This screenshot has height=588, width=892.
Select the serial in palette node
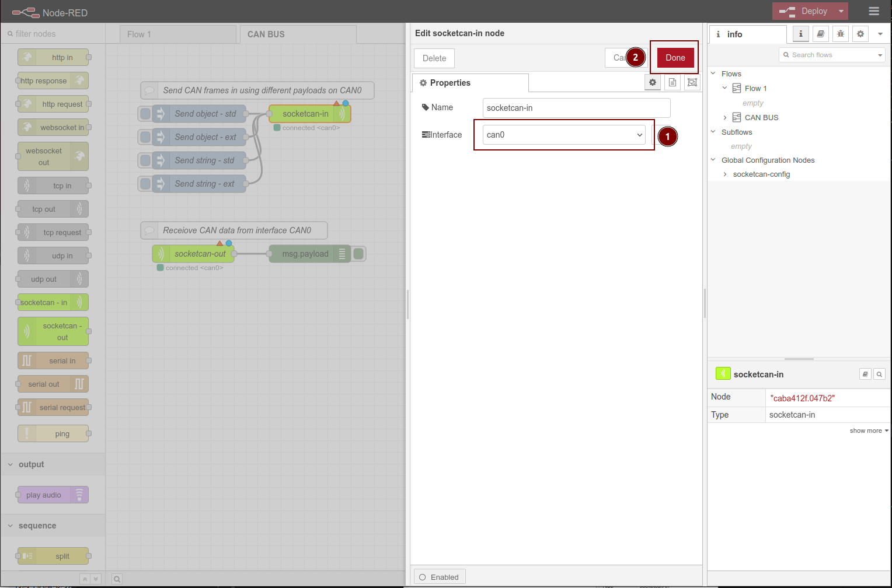tap(53, 360)
